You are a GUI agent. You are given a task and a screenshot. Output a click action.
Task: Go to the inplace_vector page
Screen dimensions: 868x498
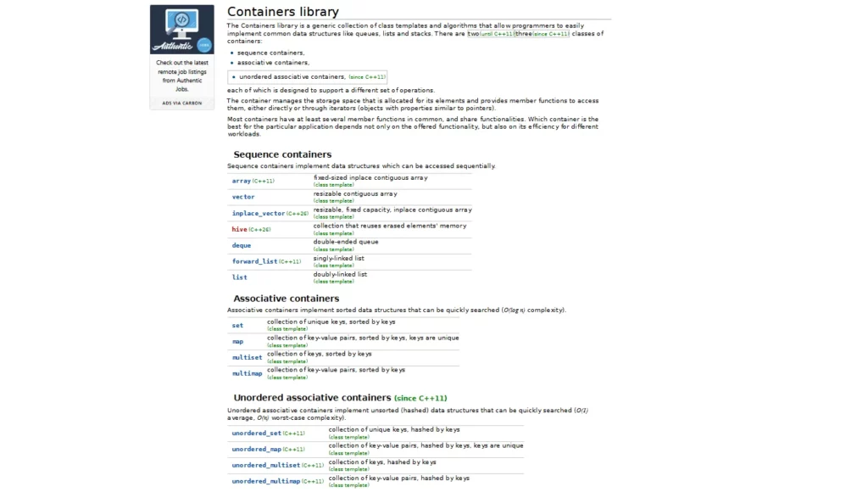(x=259, y=214)
